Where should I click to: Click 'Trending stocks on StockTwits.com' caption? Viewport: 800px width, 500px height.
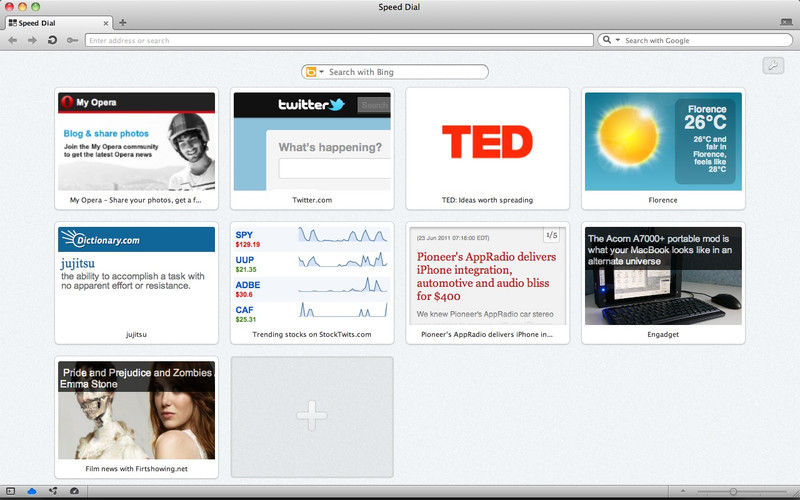[312, 335]
